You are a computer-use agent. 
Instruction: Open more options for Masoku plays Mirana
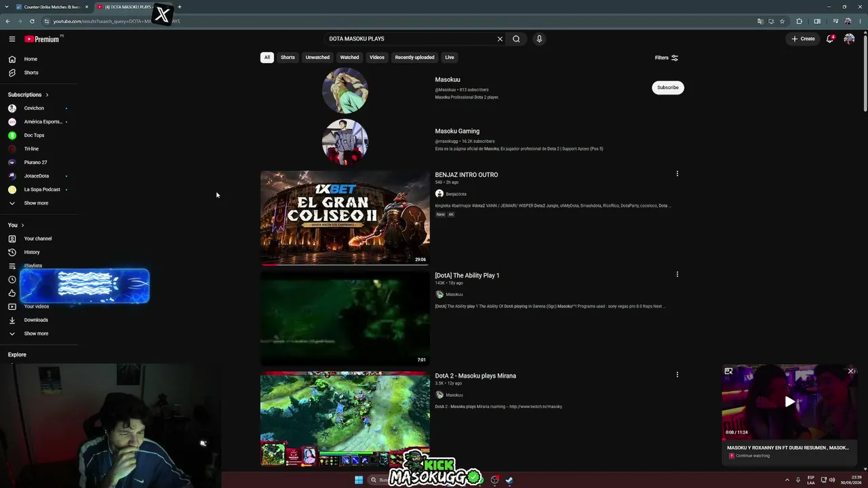tap(677, 374)
